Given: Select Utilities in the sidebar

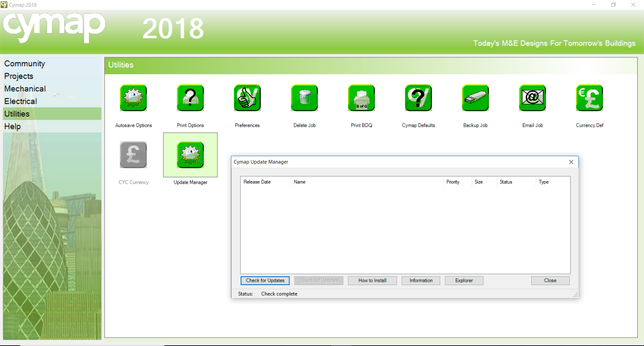Looking at the screenshot, I should tap(52, 114).
